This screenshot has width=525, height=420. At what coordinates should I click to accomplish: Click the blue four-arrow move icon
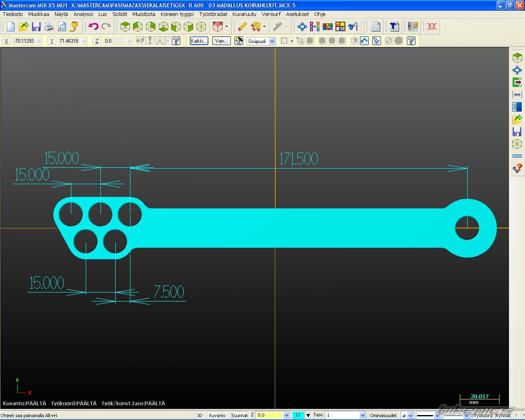(302, 27)
